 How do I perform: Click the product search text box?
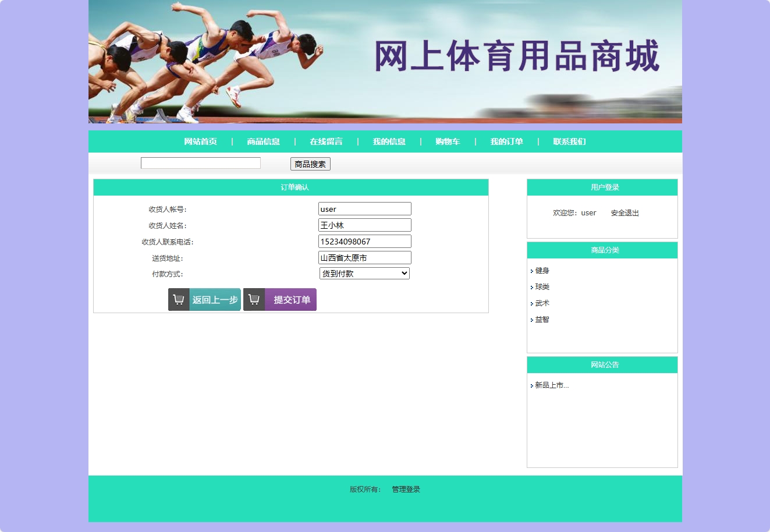coord(200,163)
